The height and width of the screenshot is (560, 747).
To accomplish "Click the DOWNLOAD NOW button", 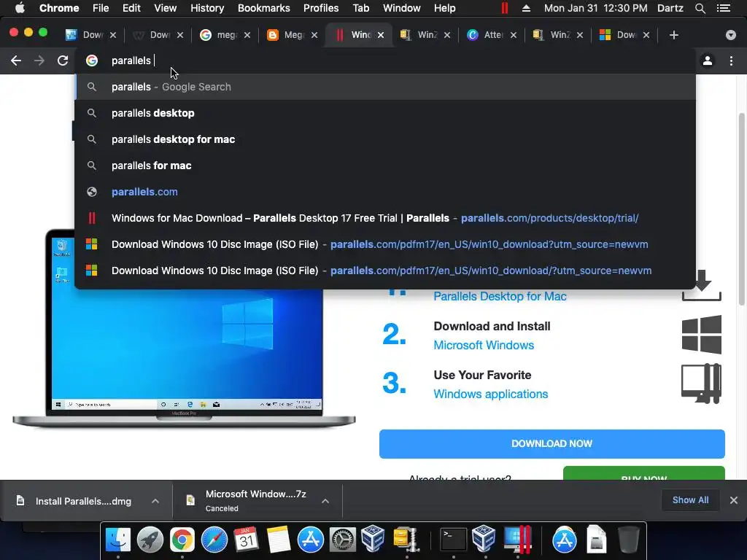I will 551,443.
